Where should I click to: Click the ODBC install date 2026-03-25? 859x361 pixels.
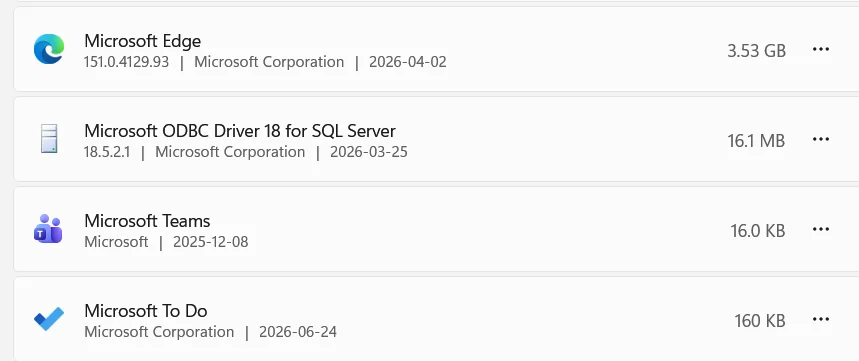369,152
